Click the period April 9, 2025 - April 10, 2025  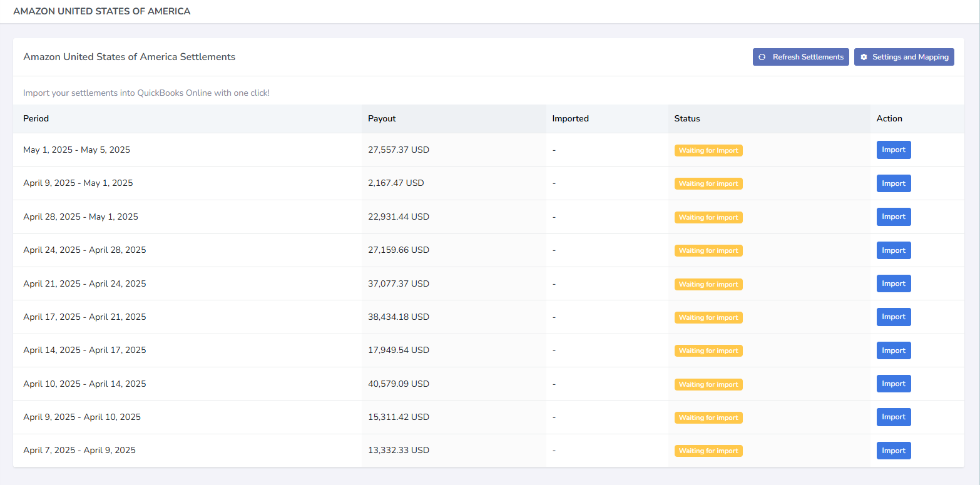pyautogui.click(x=82, y=417)
